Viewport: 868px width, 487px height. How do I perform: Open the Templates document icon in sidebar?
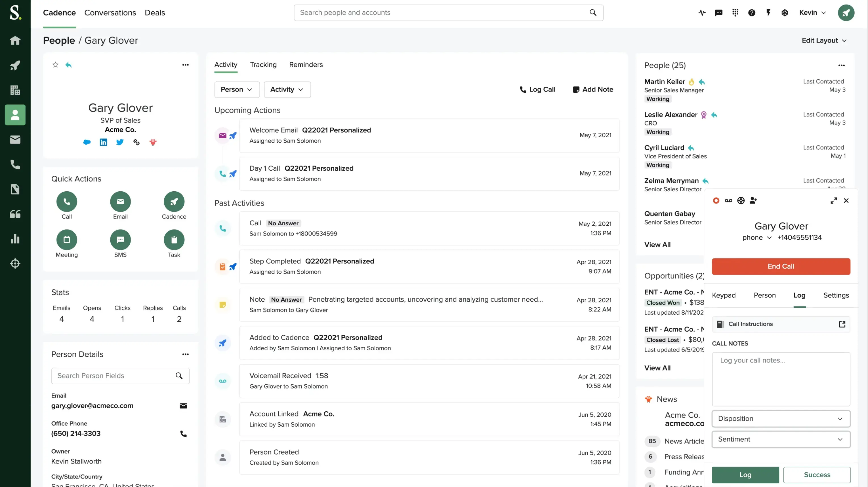click(15, 189)
